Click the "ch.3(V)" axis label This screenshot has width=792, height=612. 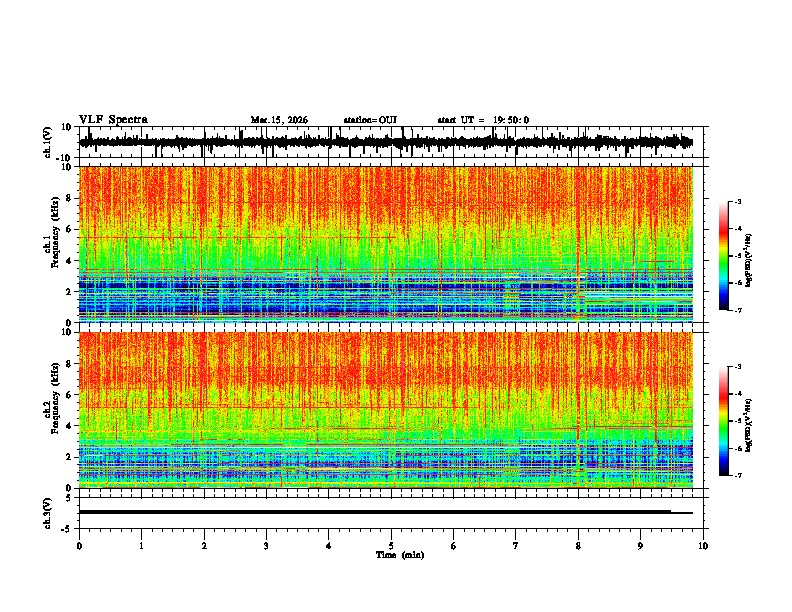(x=47, y=513)
